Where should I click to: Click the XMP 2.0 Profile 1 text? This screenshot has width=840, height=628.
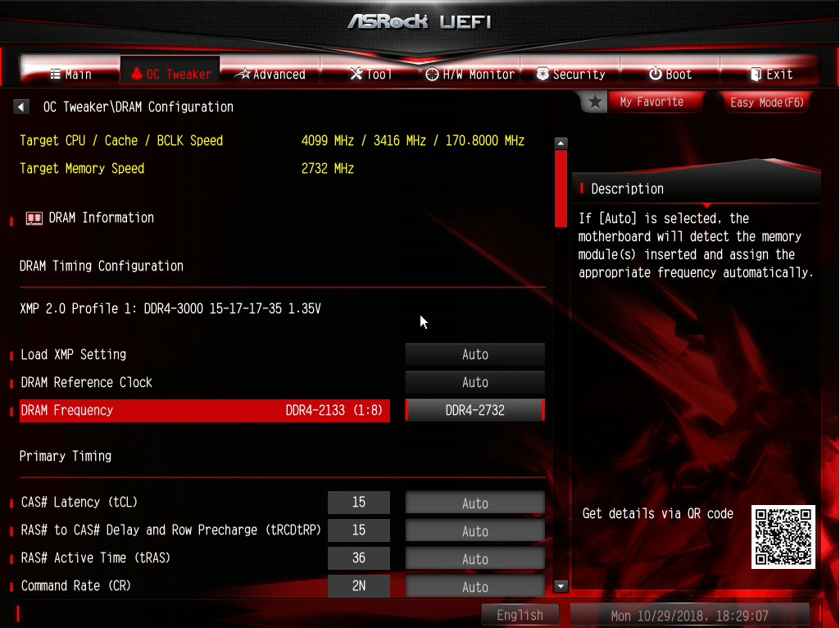(170, 308)
